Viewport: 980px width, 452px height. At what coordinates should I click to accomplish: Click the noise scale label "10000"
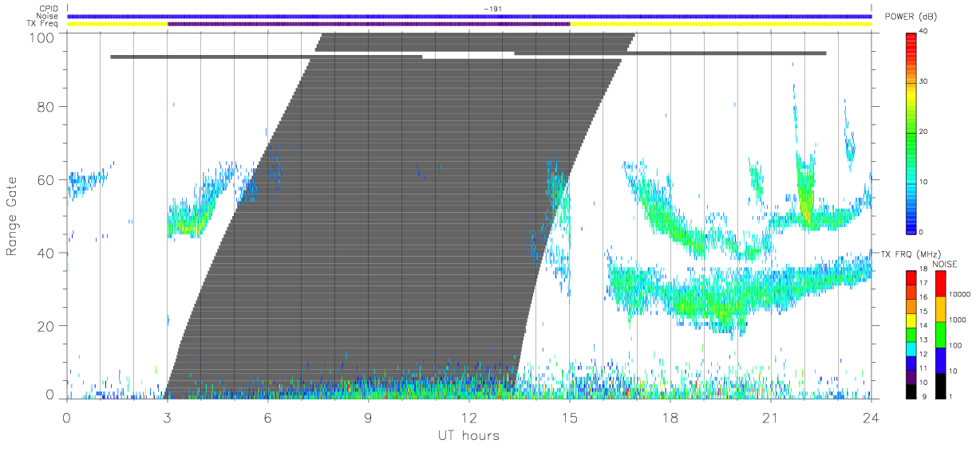pyautogui.click(x=959, y=294)
